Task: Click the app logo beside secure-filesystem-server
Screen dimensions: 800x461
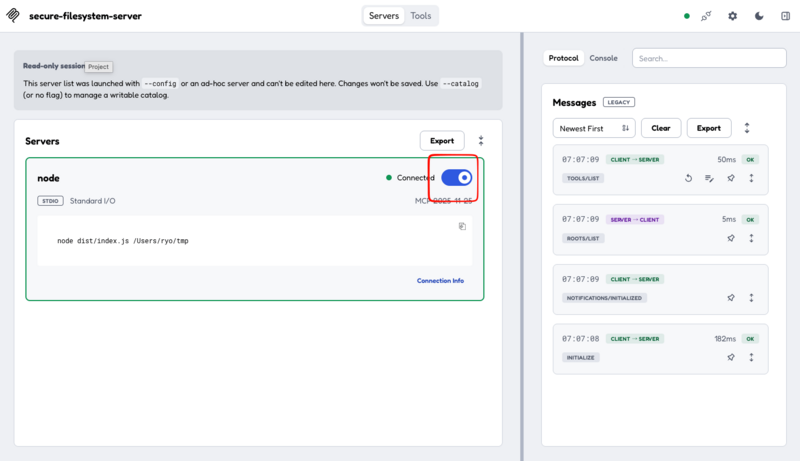Action: tap(13, 15)
